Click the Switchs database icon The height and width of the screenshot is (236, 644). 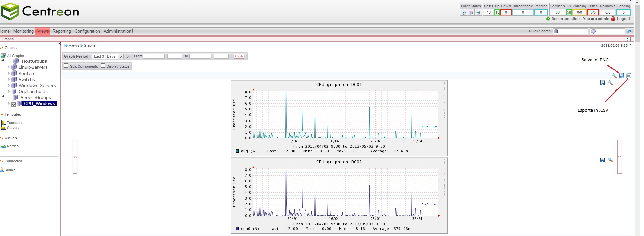14,79
